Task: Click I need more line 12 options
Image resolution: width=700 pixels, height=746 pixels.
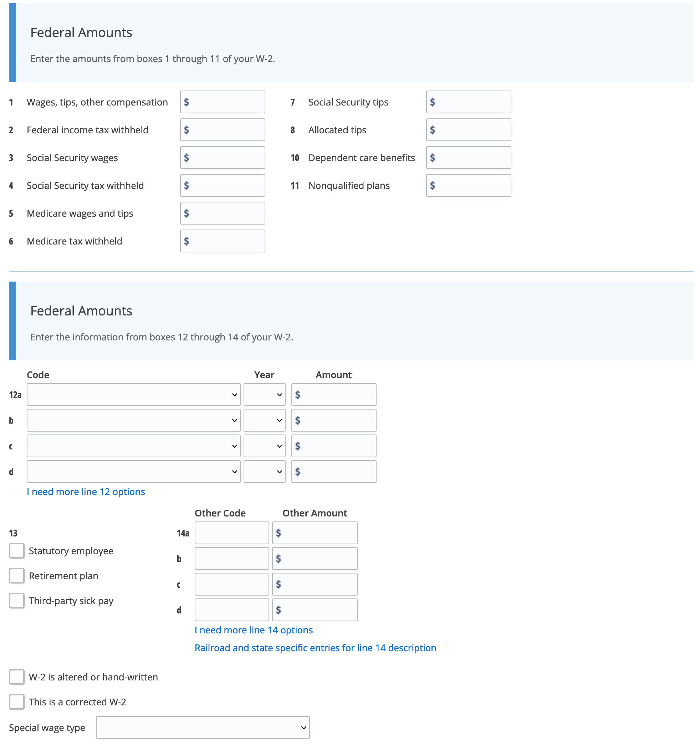Action: (86, 492)
